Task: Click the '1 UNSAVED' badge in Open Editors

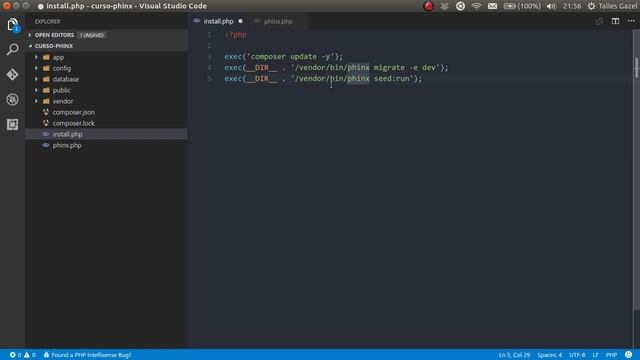Action: click(91, 35)
